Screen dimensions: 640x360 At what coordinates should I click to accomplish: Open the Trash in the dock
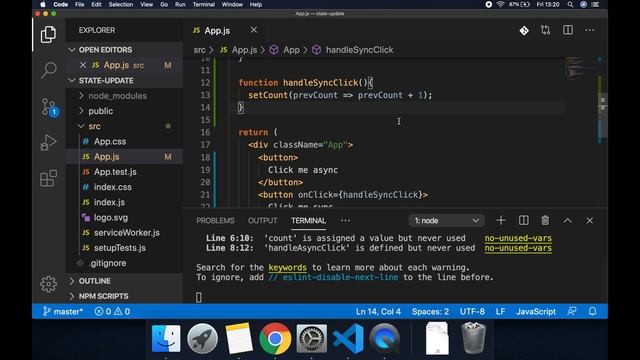473,338
